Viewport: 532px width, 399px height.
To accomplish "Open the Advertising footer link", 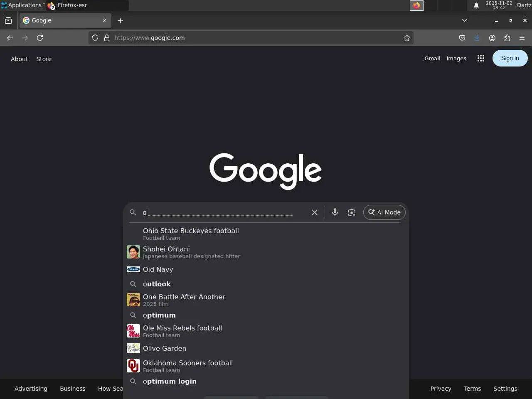I will [x=31, y=389].
